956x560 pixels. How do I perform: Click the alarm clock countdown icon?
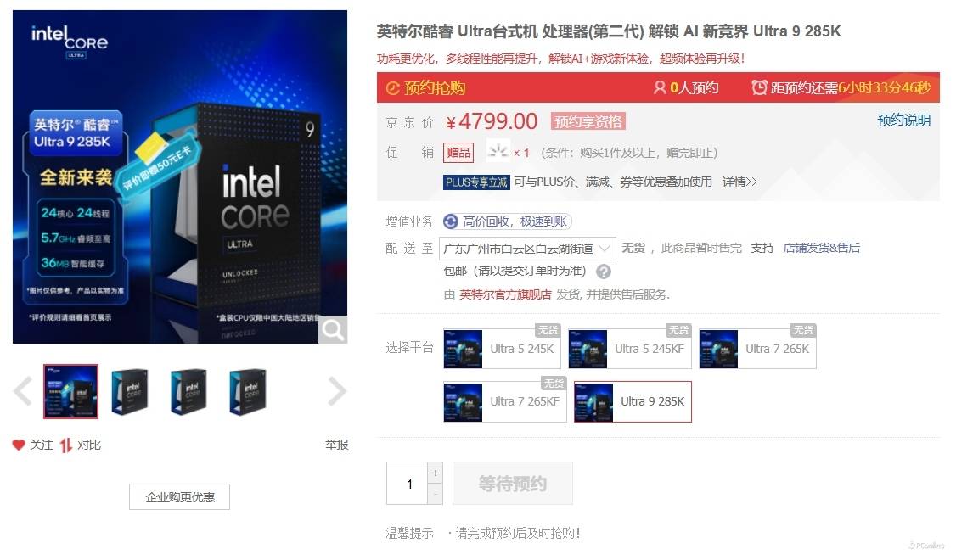[759, 87]
